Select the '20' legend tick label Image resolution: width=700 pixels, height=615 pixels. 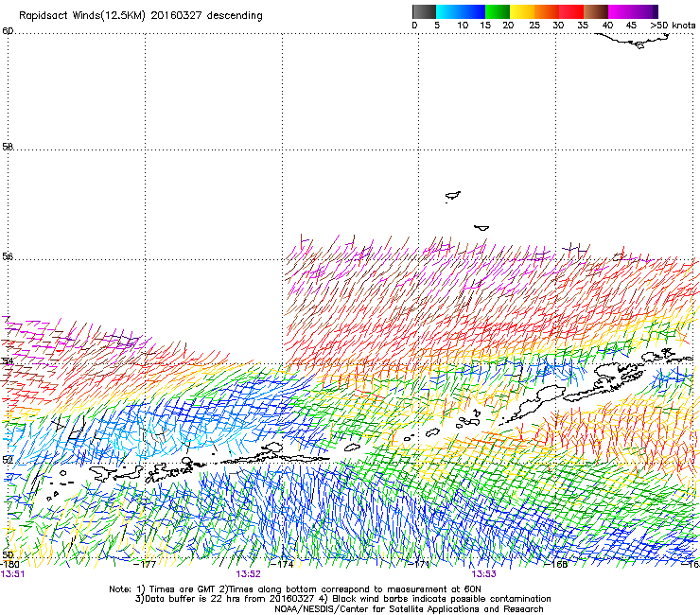pos(508,26)
